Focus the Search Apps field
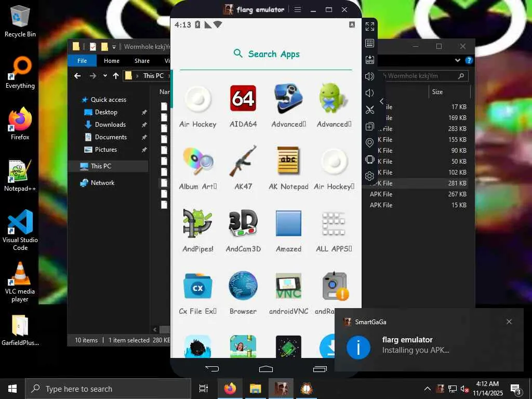 pyautogui.click(x=266, y=54)
